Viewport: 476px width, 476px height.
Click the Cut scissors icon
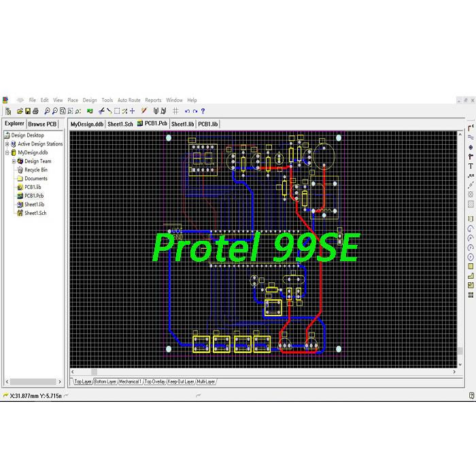pyautogui.click(x=101, y=111)
